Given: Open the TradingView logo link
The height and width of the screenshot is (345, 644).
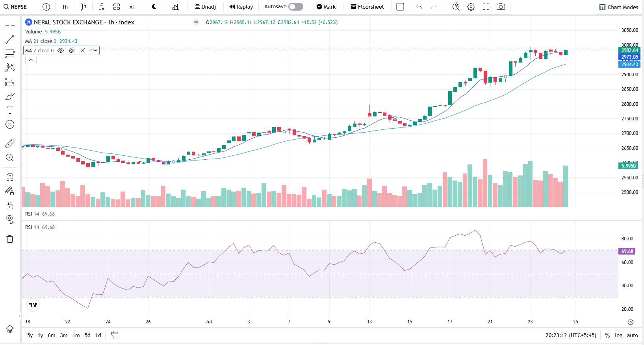Looking at the screenshot, I should click(x=33, y=305).
